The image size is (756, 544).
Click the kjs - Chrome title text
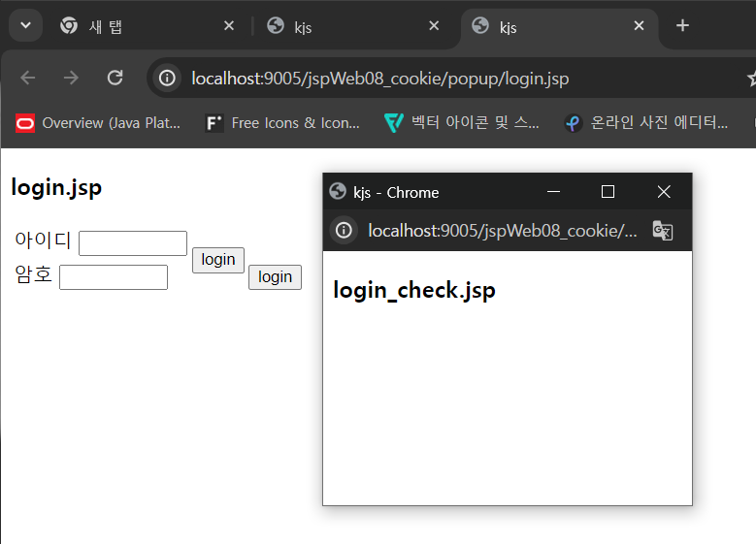(396, 193)
